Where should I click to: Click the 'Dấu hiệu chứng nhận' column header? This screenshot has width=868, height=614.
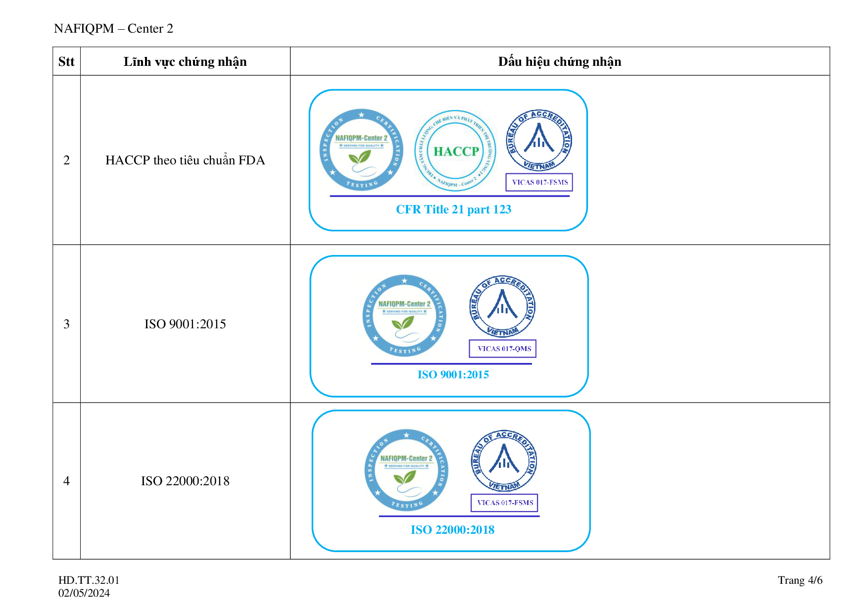pyautogui.click(x=560, y=62)
